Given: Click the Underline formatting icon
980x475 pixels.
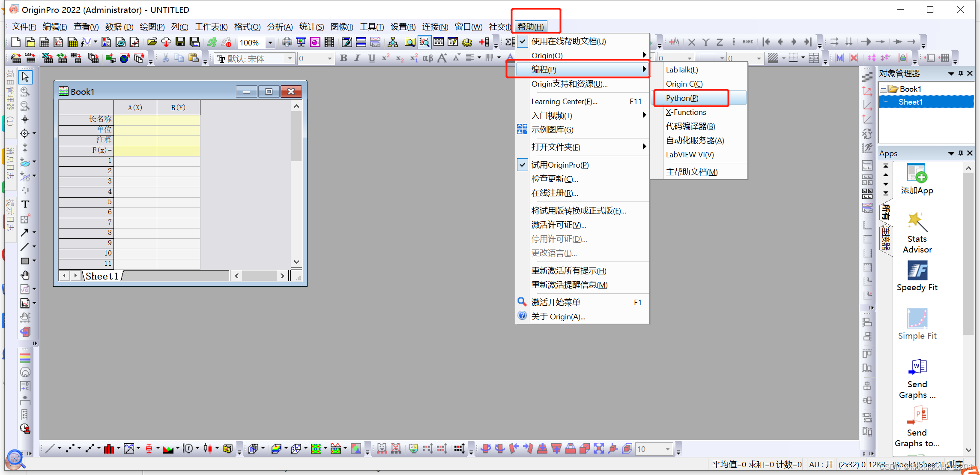Looking at the screenshot, I should coord(371,58).
